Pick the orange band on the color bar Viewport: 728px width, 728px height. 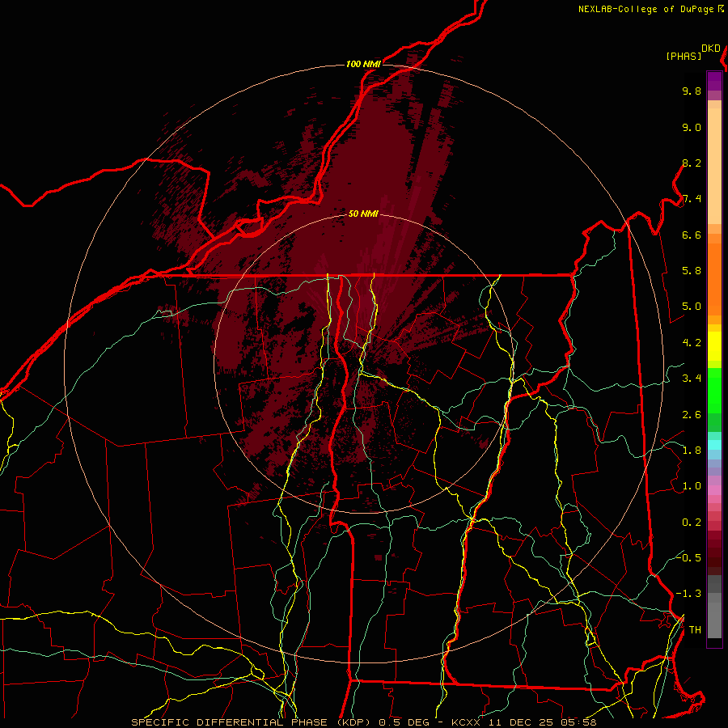(x=714, y=279)
